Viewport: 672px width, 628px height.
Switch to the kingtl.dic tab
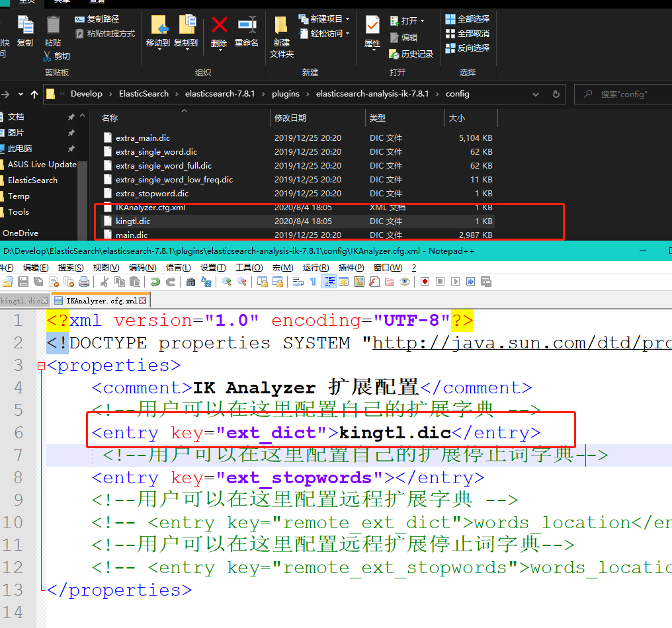coord(21,300)
